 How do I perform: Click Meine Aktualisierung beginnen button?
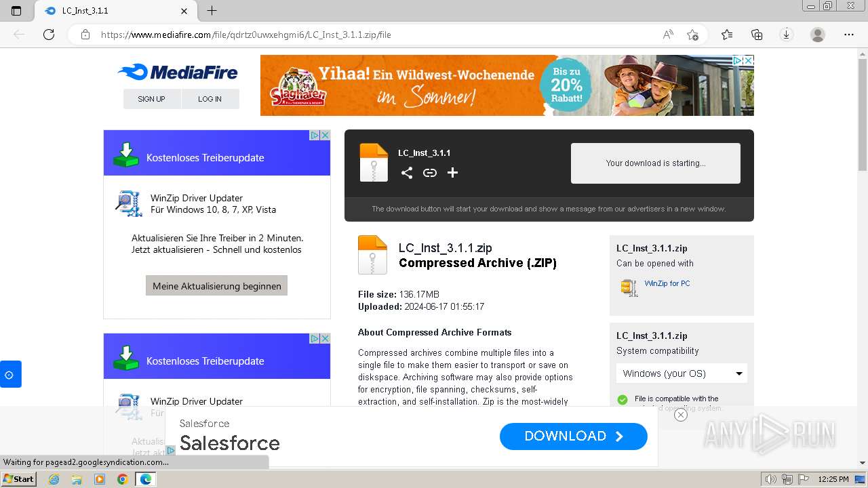click(217, 286)
